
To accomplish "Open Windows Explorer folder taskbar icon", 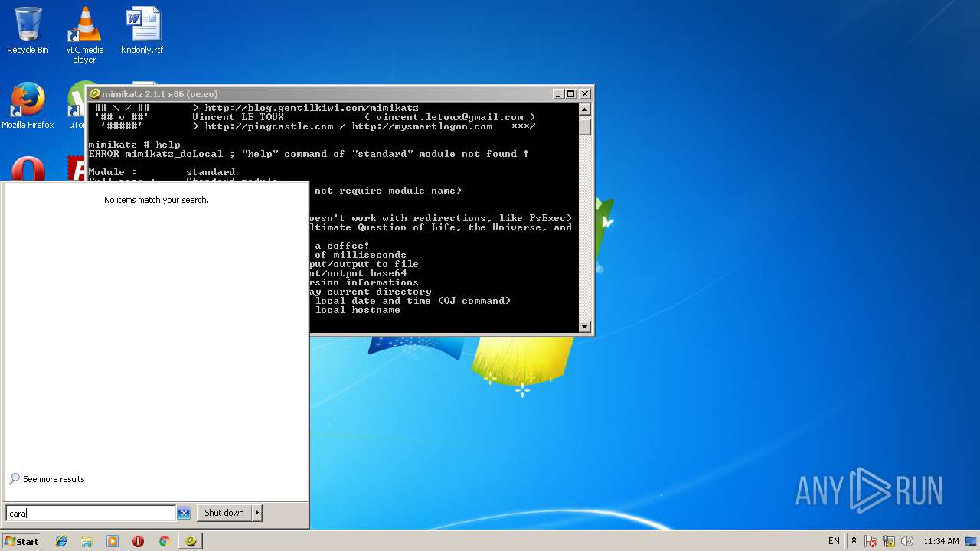I will [87, 541].
